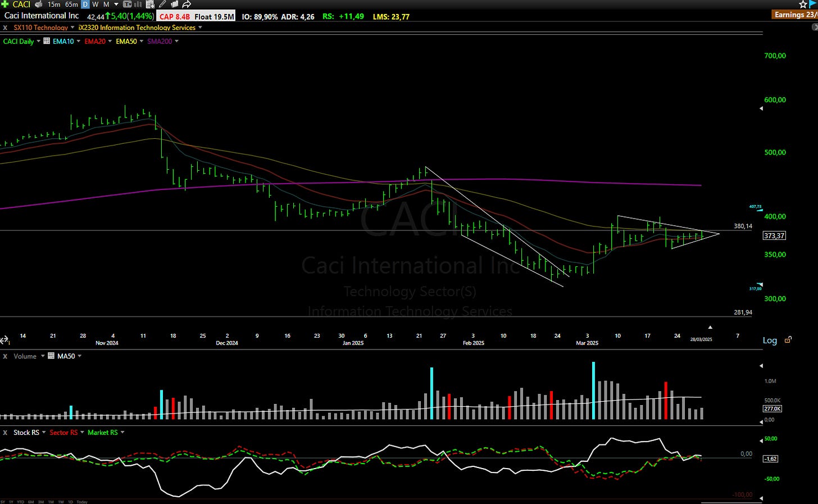Click the grid icon beside MA50
The height and width of the screenshot is (504, 818).
(51, 356)
